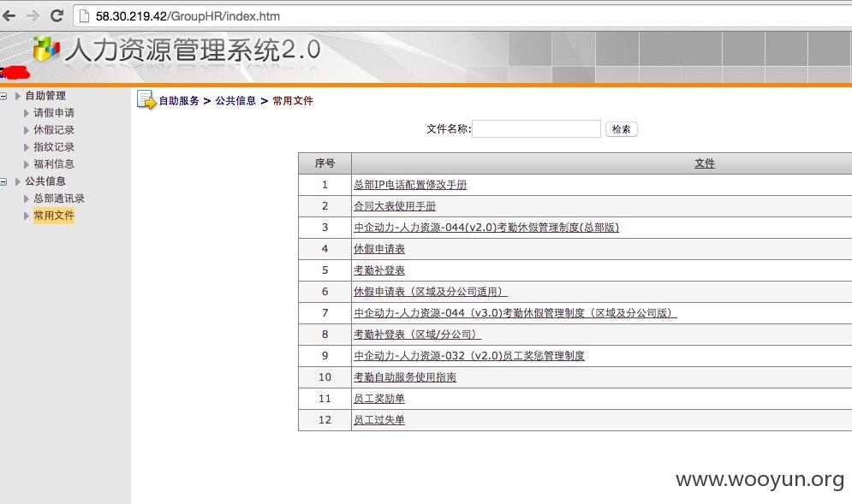Open 请假申请 in the sidebar
Image resolution: width=852 pixels, height=504 pixels.
pos(54,113)
